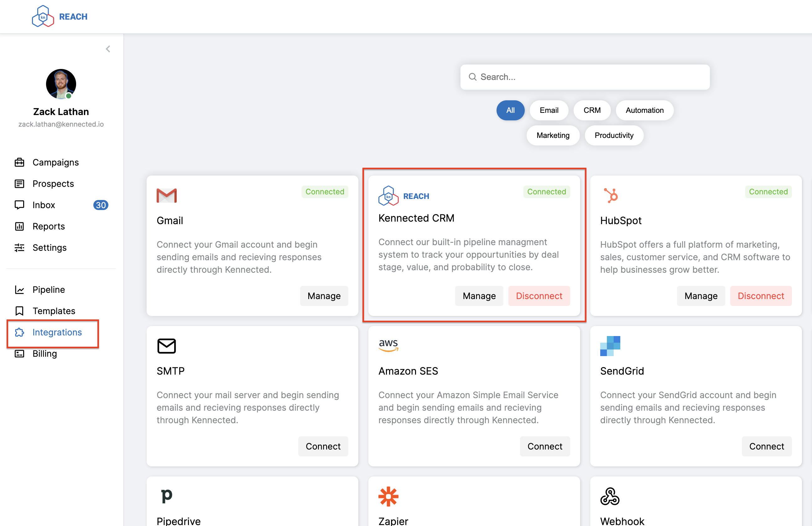
Task: Manage the HubSpot integration
Action: coord(701,296)
